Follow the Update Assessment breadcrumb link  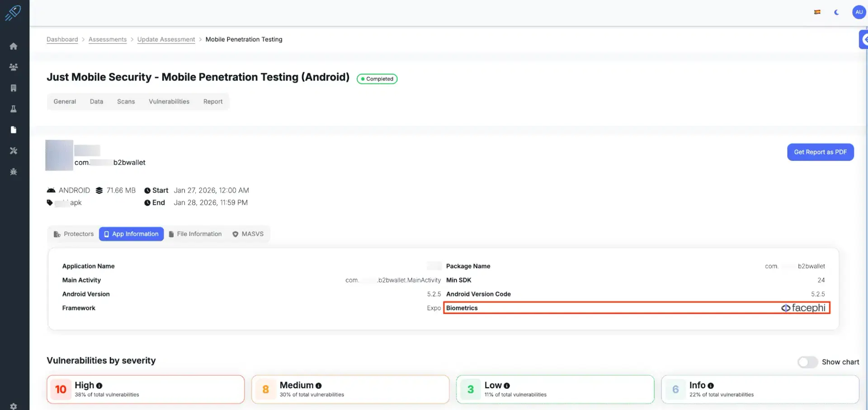(x=166, y=40)
